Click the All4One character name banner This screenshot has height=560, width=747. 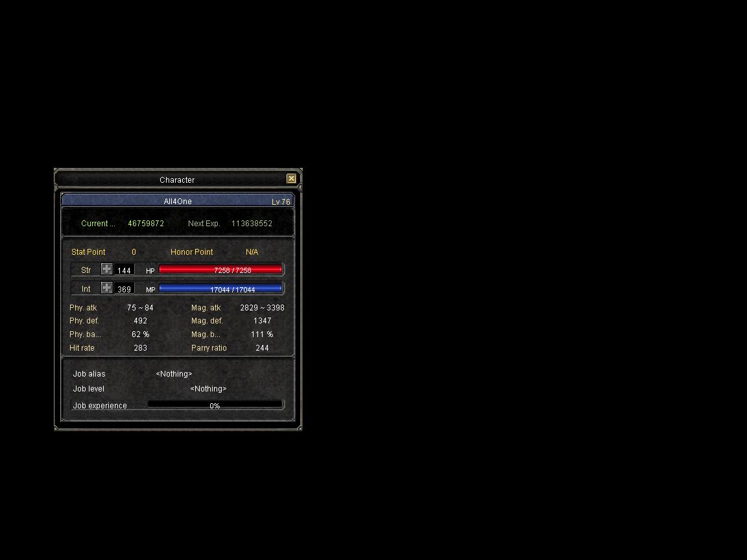(177, 202)
